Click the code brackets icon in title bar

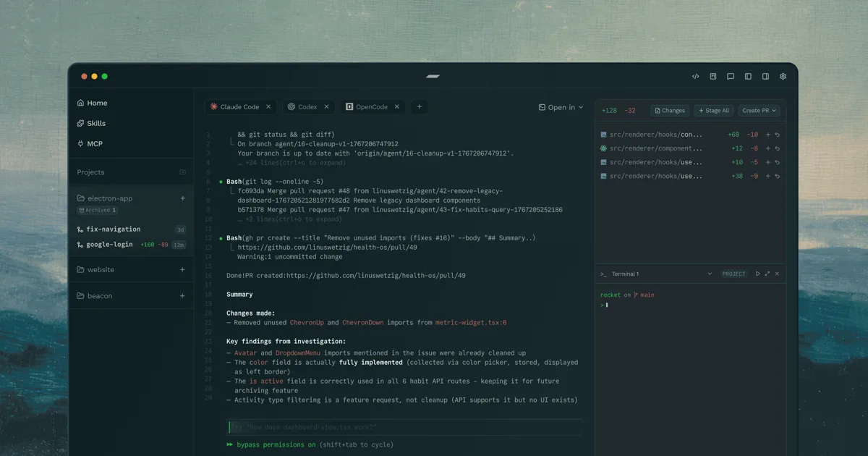click(x=696, y=76)
